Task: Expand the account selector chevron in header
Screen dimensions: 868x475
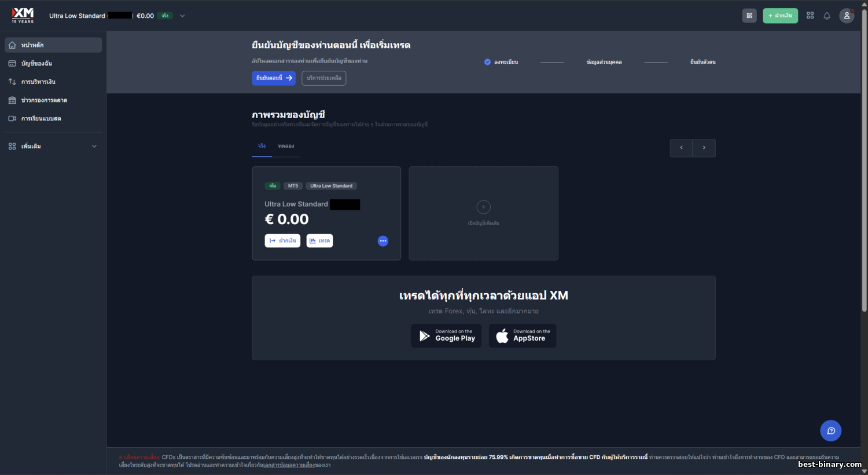Action: [x=182, y=16]
